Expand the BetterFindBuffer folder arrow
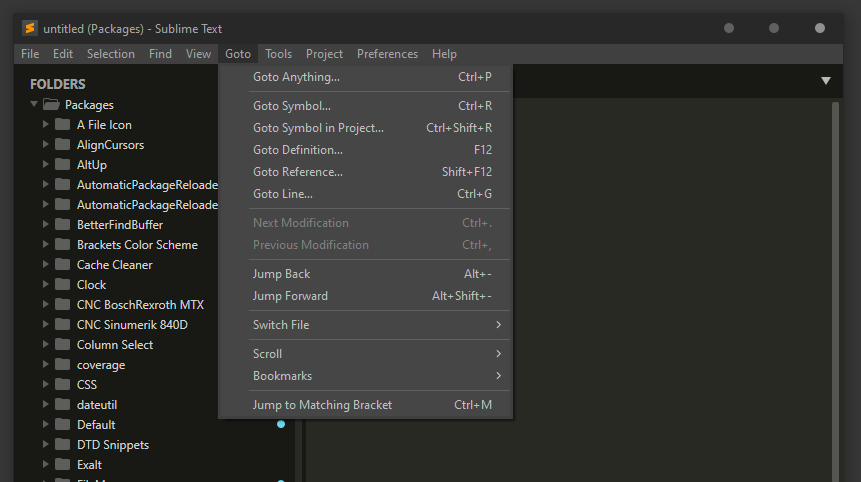This screenshot has width=861, height=482. point(46,224)
